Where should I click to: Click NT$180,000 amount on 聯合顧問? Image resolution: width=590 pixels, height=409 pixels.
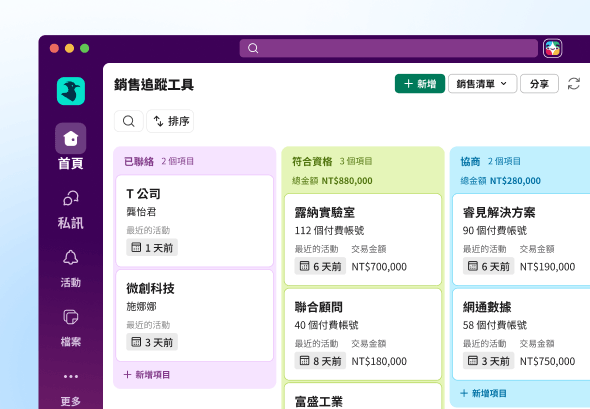[379, 361]
